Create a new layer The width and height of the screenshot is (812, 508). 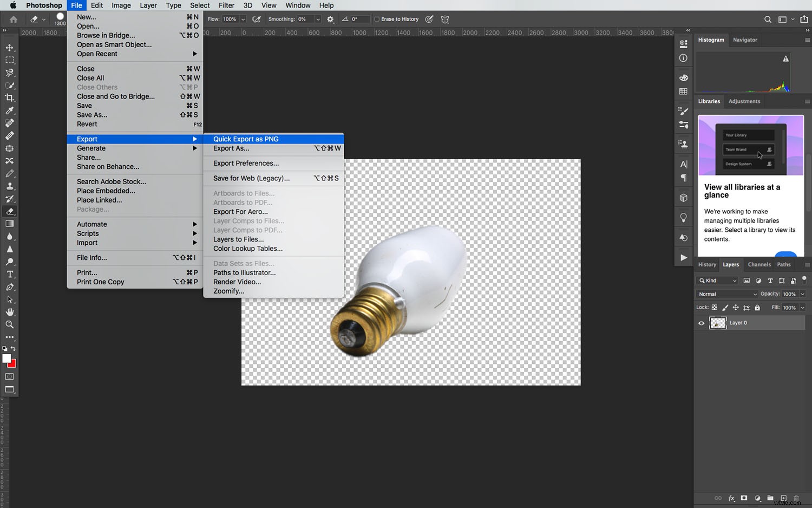[783, 498]
